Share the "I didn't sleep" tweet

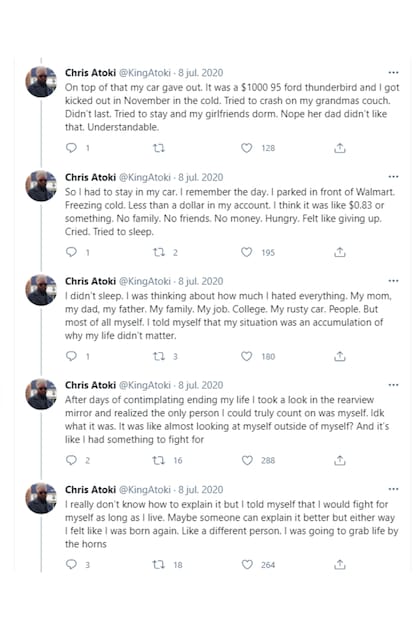(340, 356)
